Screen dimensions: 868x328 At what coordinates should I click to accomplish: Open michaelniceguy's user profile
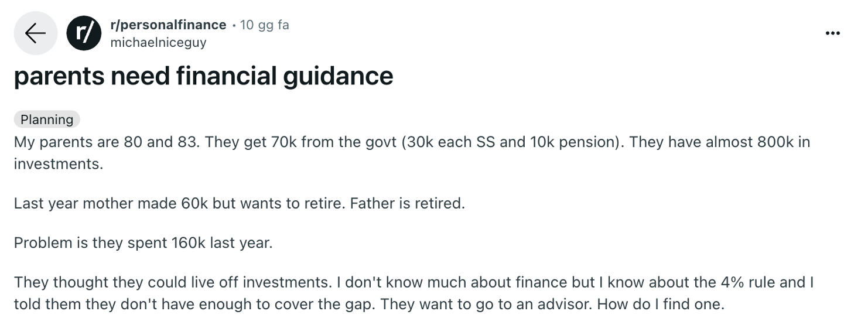point(158,43)
